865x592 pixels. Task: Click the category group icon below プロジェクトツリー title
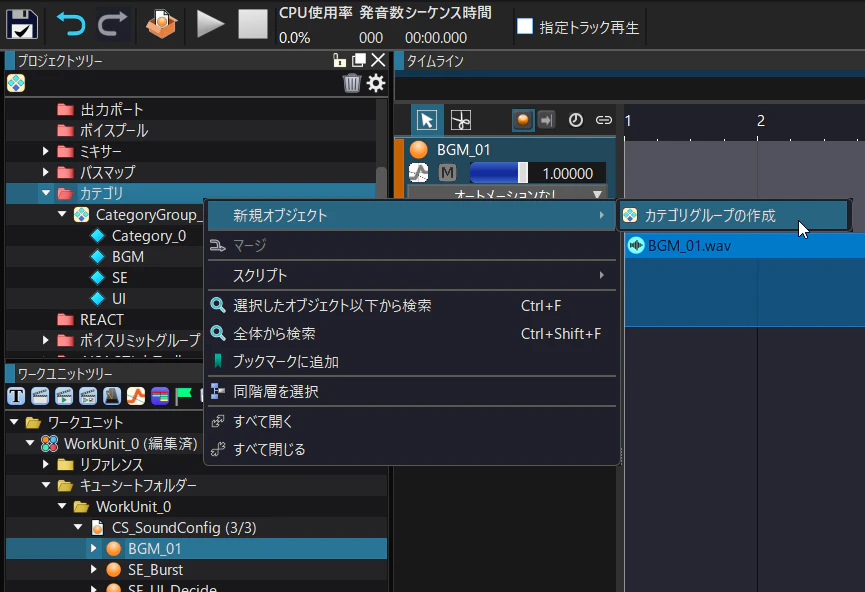tap(16, 83)
